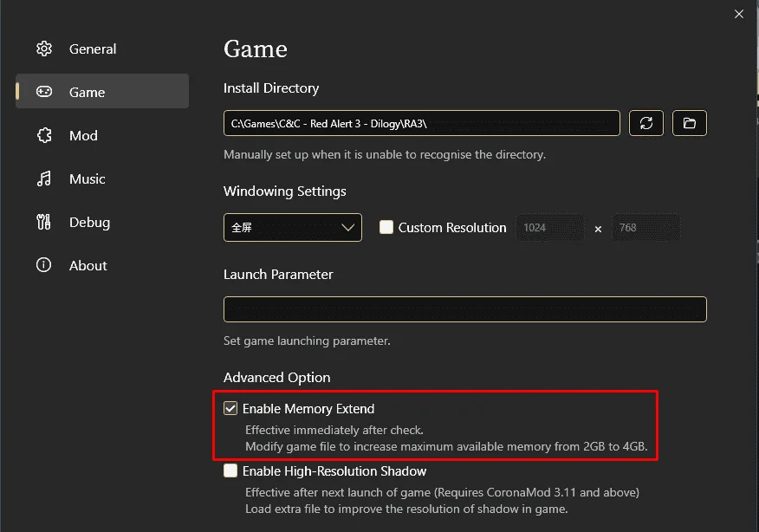The height and width of the screenshot is (532, 759).
Task: Click the dropdown chevron arrow
Action: (348, 227)
